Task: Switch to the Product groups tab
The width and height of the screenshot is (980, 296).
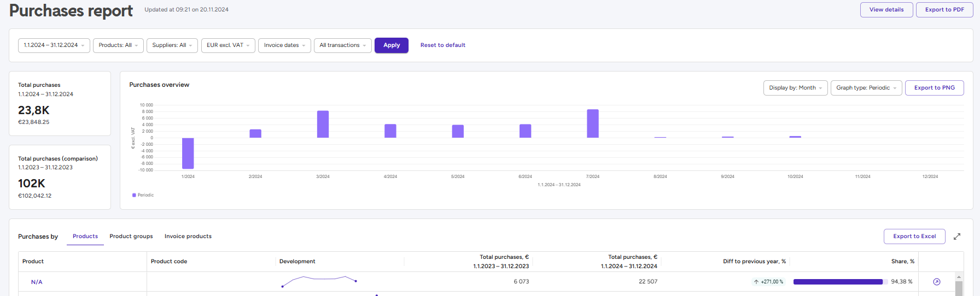Action: [131, 236]
